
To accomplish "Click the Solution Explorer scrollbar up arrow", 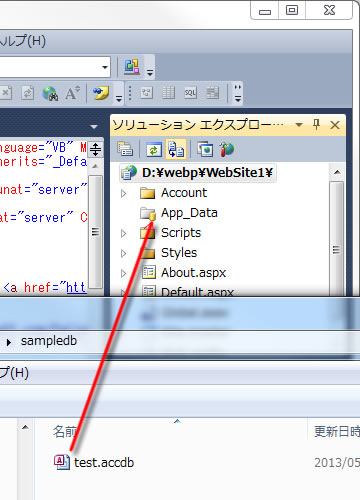I will (x=337, y=172).
